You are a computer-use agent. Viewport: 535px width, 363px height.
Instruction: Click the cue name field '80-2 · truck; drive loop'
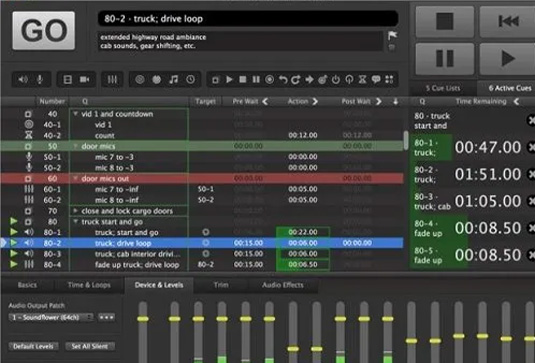tap(248, 18)
